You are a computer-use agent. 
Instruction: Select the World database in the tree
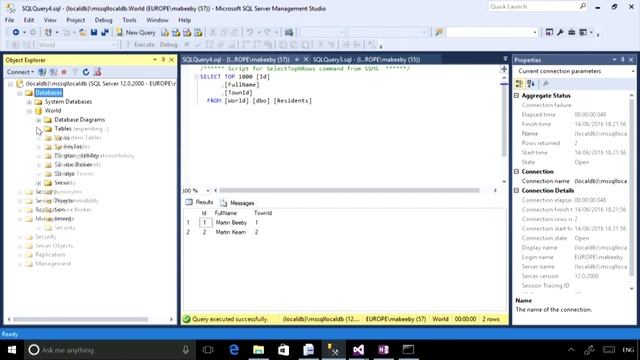click(53, 111)
